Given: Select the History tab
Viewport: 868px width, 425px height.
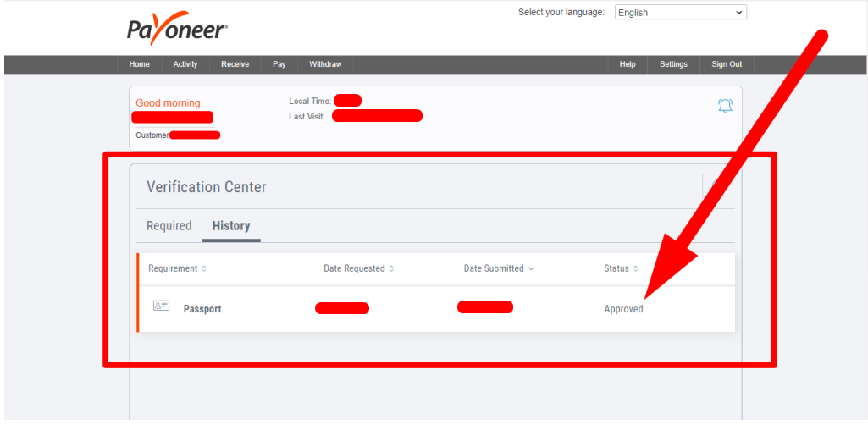Looking at the screenshot, I should point(231,226).
